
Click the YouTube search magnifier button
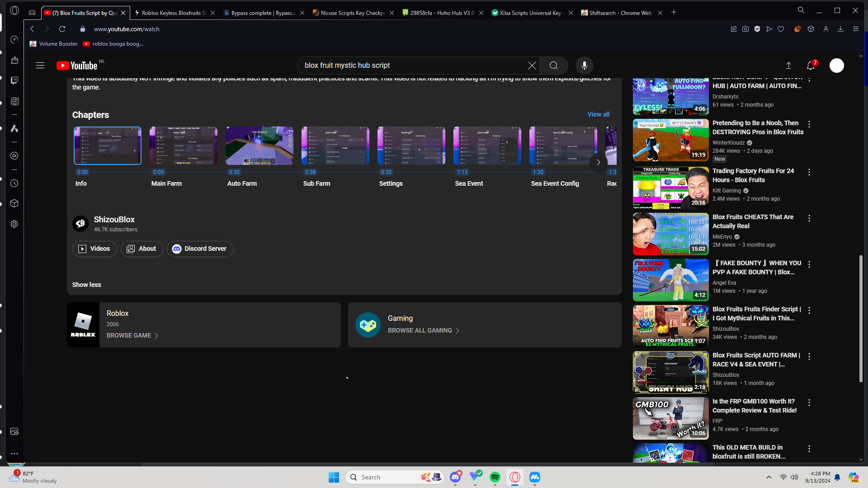554,66
